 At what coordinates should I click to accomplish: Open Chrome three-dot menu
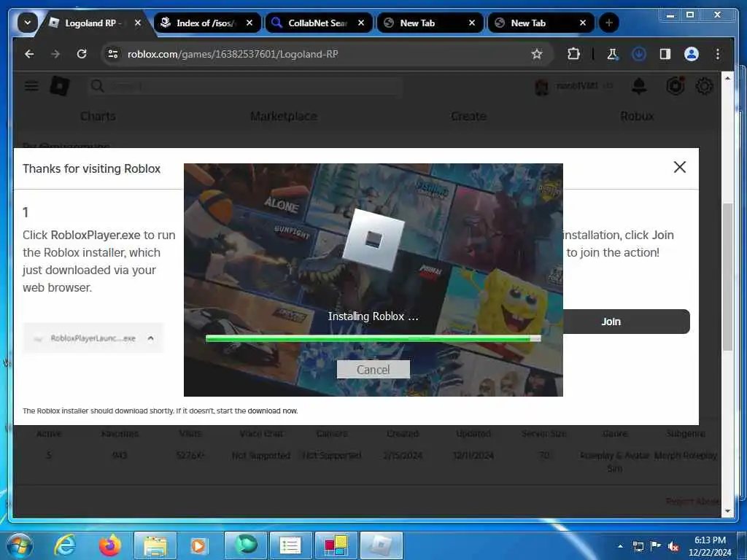click(x=718, y=54)
